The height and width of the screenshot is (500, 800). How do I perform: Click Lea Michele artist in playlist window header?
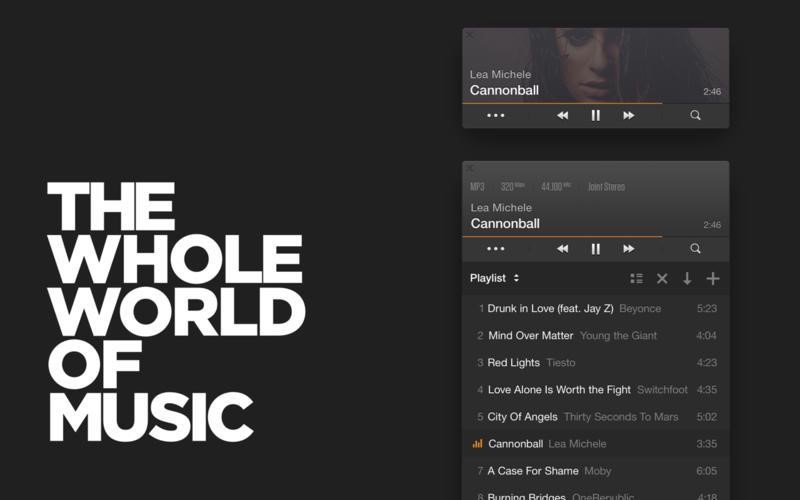coord(501,208)
